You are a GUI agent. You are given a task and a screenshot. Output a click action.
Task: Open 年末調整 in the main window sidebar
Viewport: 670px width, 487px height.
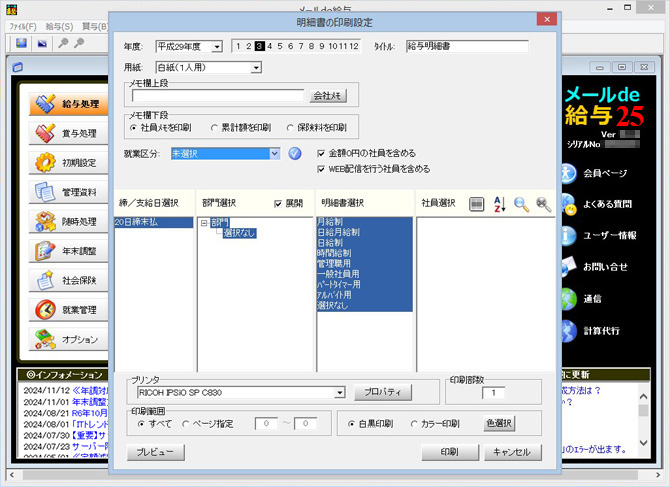tap(68, 251)
